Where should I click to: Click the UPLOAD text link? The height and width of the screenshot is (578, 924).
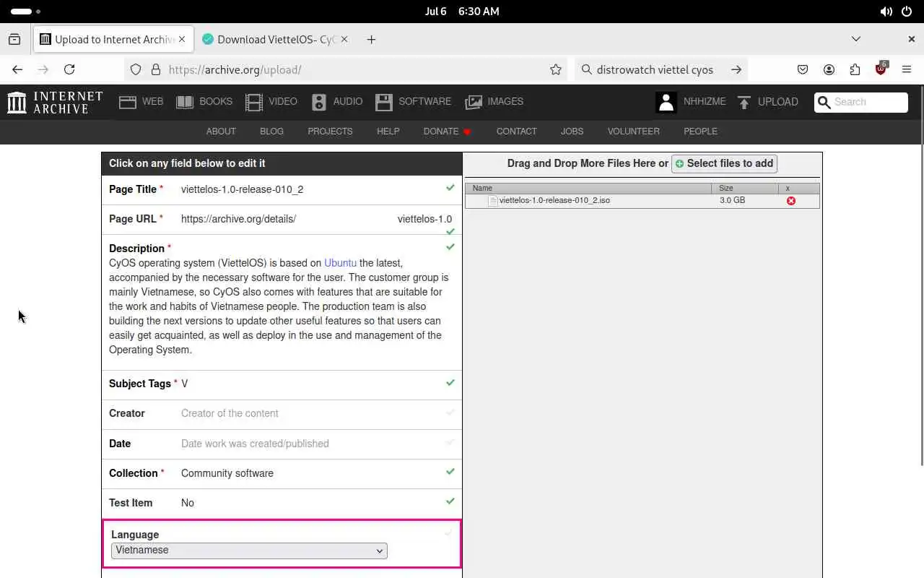click(777, 102)
